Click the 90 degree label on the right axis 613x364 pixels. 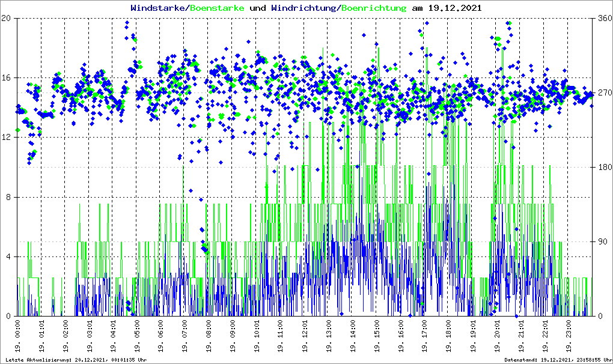(x=602, y=242)
